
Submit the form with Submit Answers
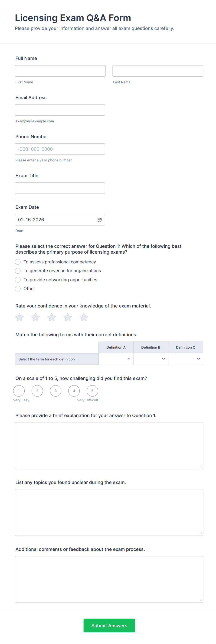[109, 625]
